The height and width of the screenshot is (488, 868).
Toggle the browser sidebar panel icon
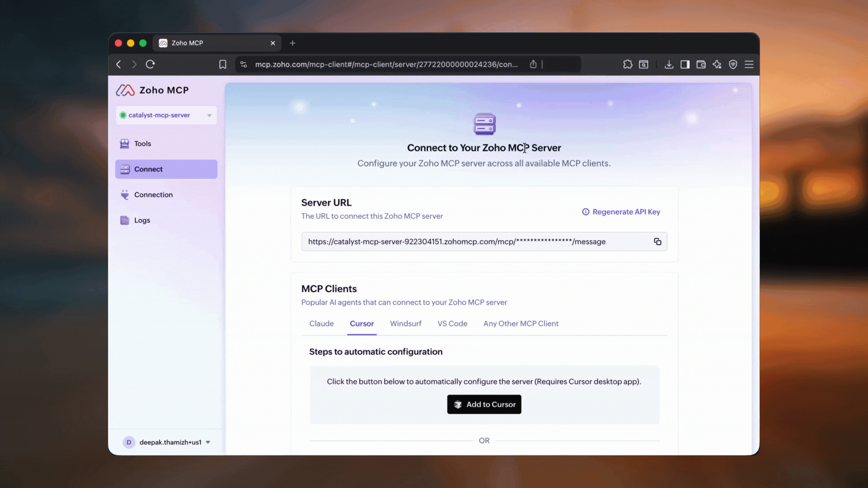pyautogui.click(x=685, y=64)
